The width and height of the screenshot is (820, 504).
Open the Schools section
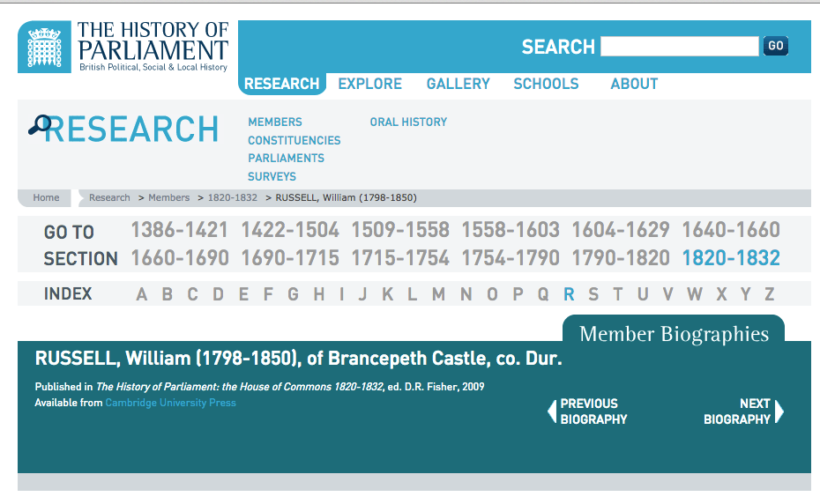tap(546, 84)
